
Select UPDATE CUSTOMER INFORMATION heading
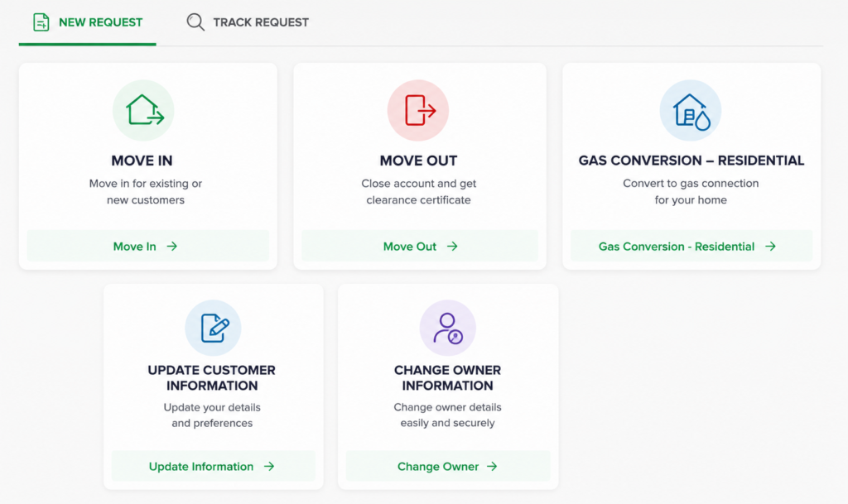point(212,377)
